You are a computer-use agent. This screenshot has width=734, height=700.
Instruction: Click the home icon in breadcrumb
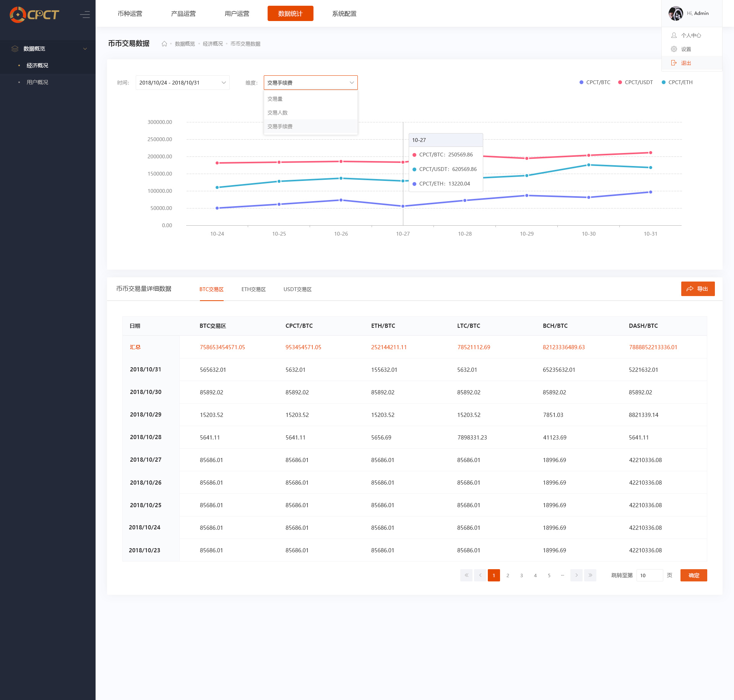164,44
